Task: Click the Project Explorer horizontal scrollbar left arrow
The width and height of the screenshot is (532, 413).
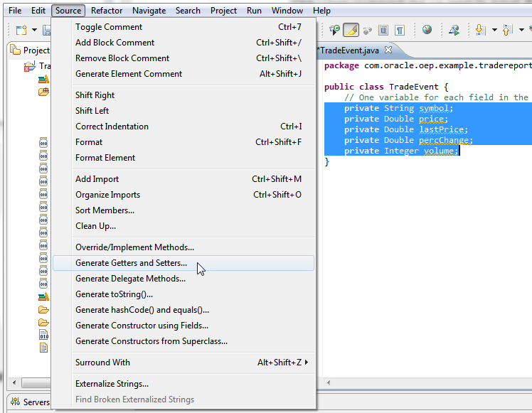Action: pos(14,383)
